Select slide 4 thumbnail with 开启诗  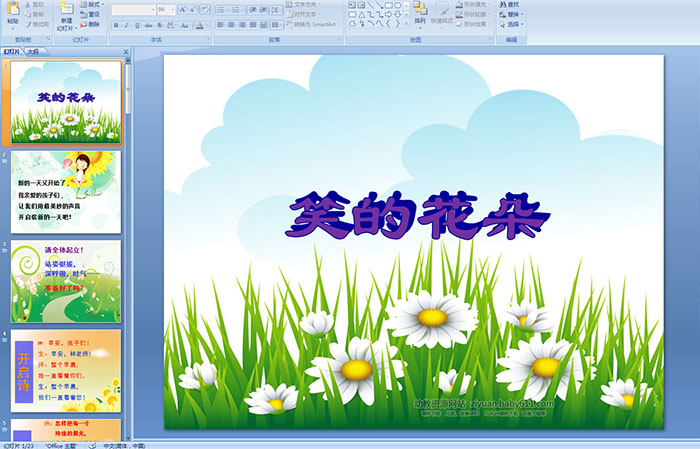[66, 371]
